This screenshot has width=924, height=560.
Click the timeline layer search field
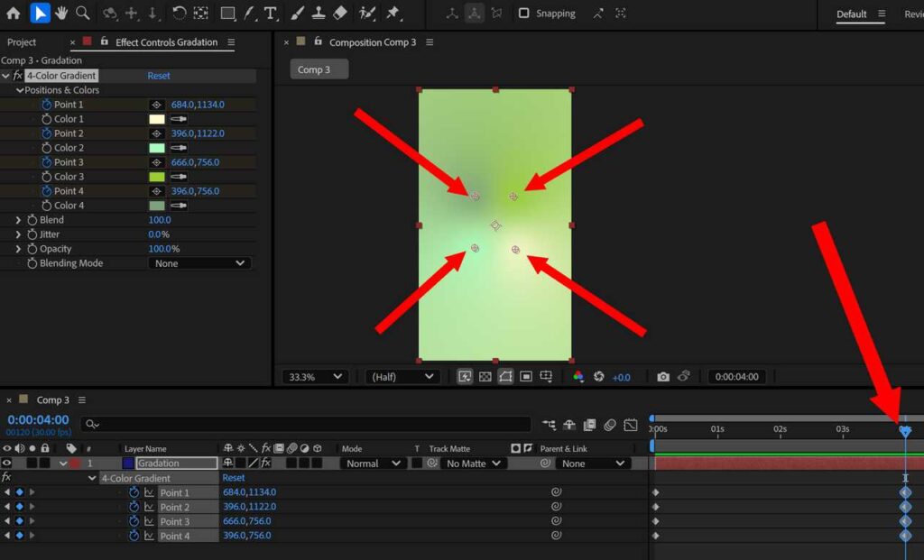tap(307, 424)
